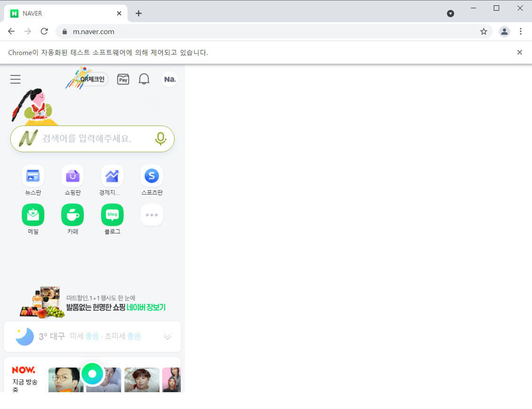The width and height of the screenshot is (532, 409).
Task: Close the NAVER tab
Action: tap(119, 13)
